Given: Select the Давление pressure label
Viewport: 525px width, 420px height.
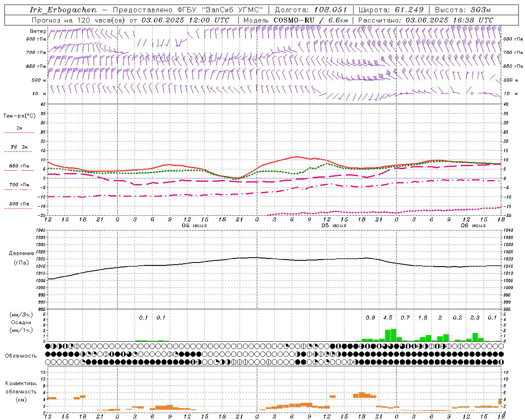Looking at the screenshot, I should coord(21,253).
